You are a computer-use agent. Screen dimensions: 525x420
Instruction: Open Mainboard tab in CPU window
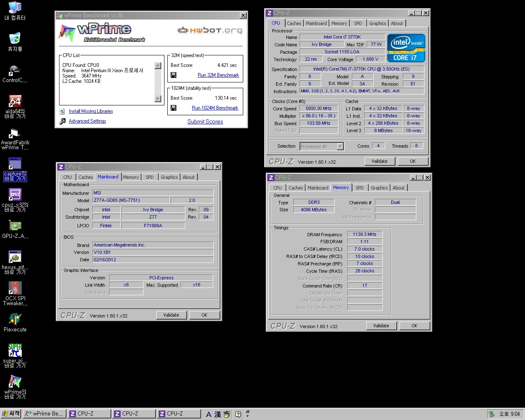click(316, 23)
